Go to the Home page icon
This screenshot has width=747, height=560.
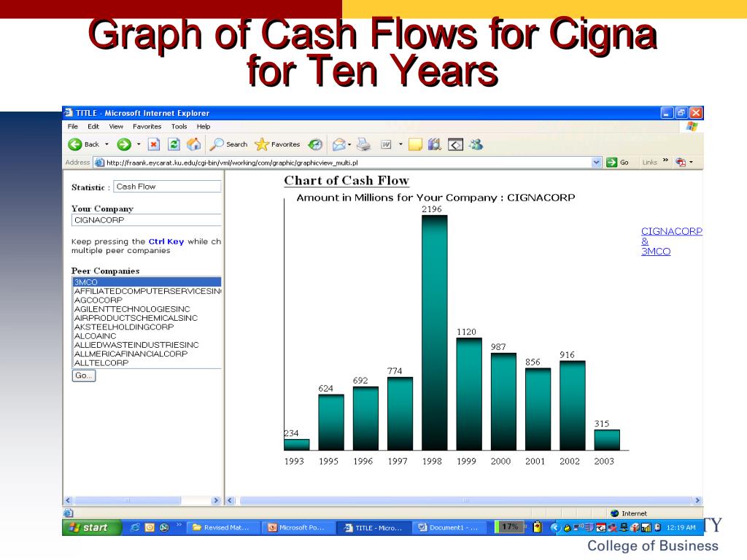click(x=194, y=144)
